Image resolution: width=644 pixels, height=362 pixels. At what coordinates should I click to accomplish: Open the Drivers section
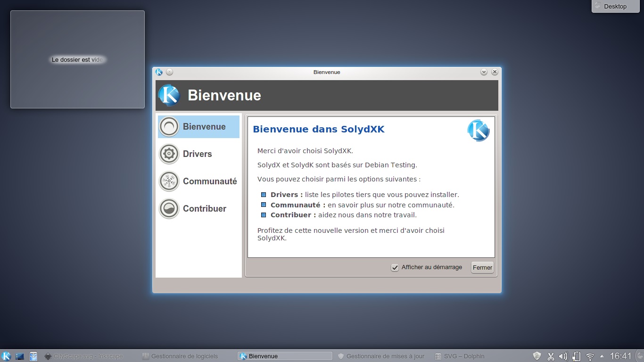point(198,154)
